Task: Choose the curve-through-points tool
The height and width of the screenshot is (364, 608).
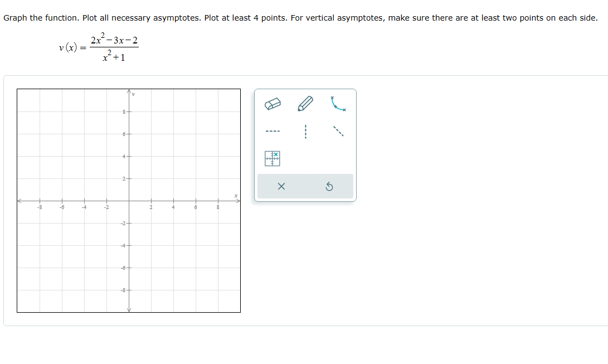Action: (338, 104)
